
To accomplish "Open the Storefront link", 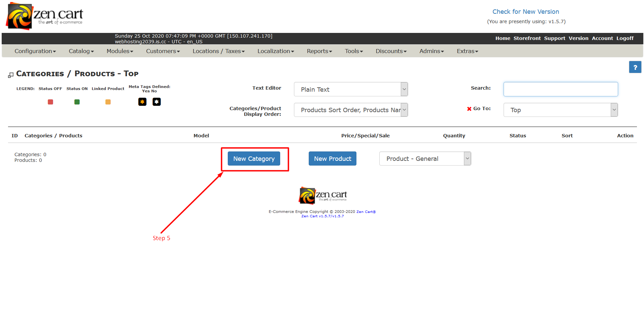I will (527, 38).
